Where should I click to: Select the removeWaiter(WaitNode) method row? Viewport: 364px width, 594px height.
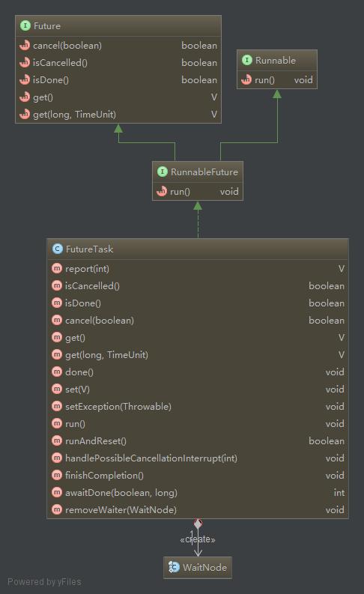pos(198,510)
